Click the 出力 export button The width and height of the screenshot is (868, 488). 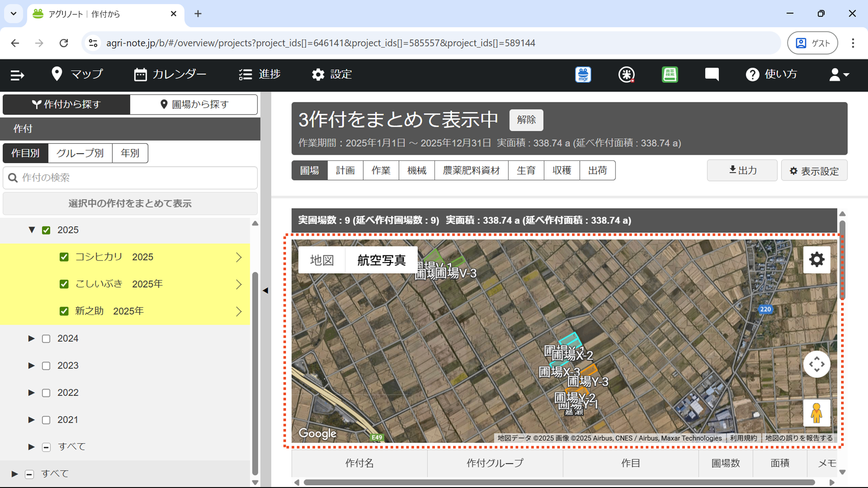coord(742,170)
